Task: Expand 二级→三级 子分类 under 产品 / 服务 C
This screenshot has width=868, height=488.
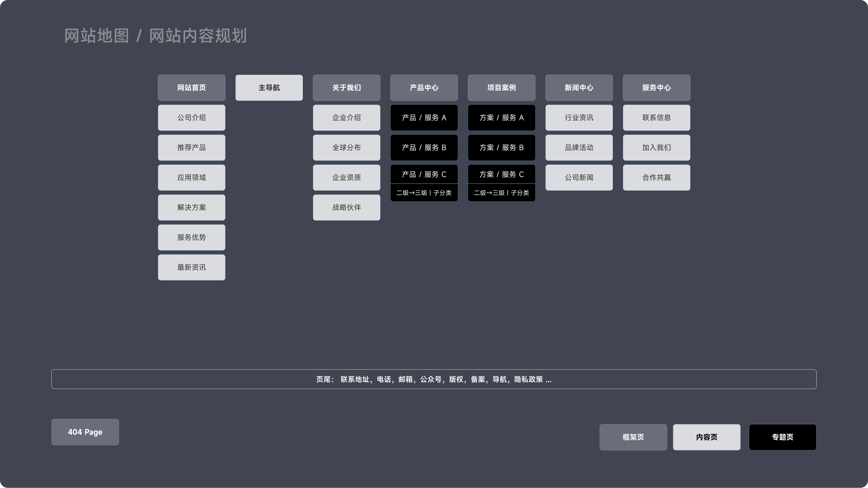Action: tap(424, 193)
